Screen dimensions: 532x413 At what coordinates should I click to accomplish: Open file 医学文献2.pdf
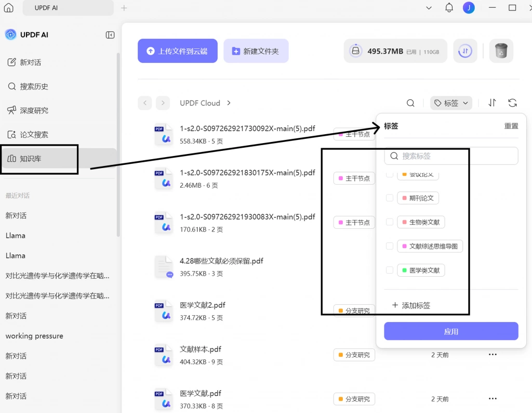pyautogui.click(x=202, y=305)
